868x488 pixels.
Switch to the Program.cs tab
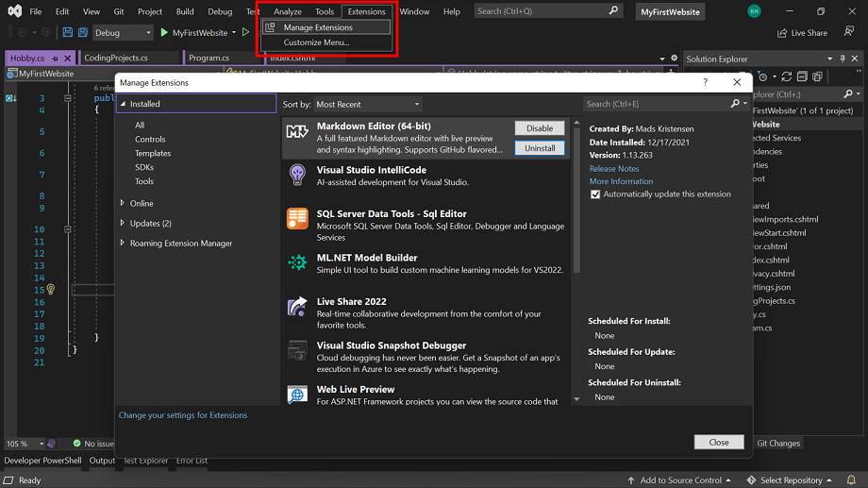(x=209, y=58)
